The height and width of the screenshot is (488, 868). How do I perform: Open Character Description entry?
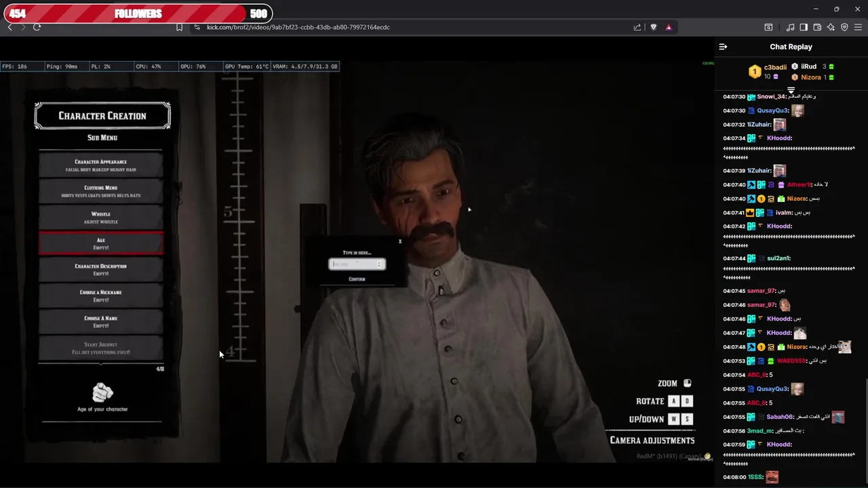pos(101,270)
